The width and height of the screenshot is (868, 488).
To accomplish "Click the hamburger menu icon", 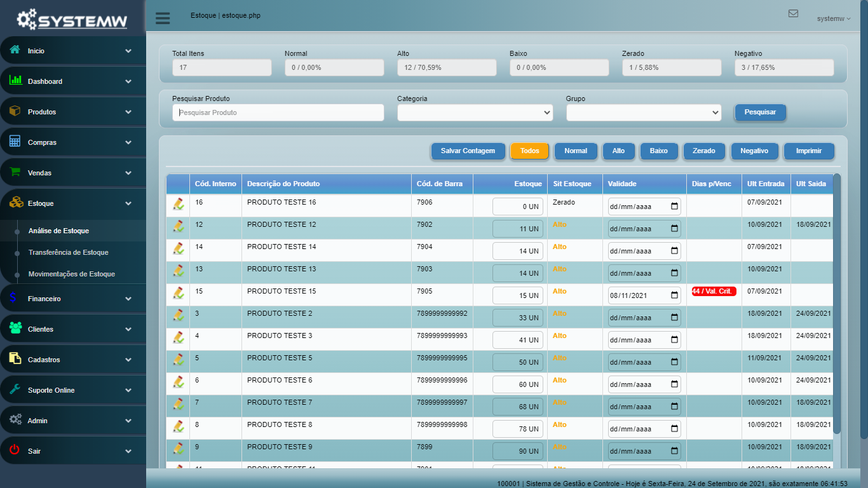I will pos(163,18).
